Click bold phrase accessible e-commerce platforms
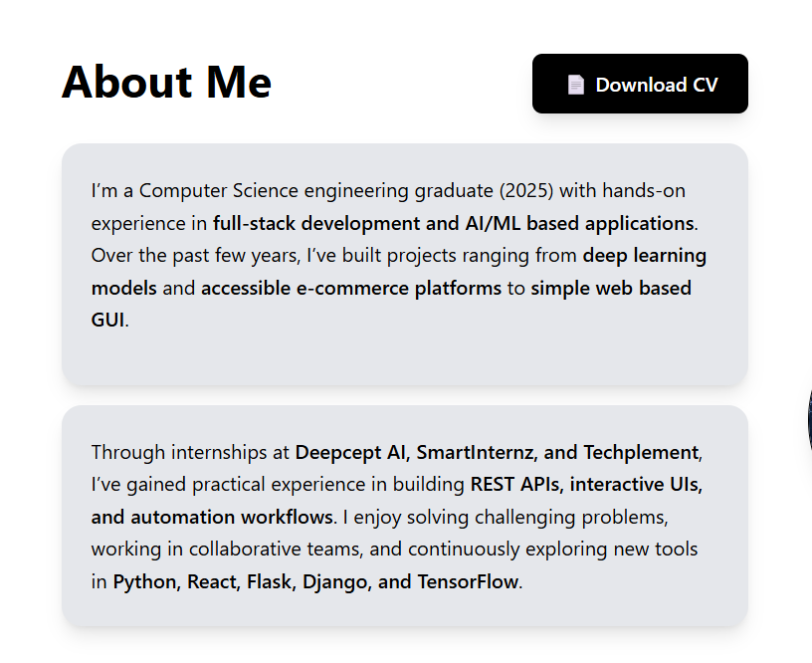The image size is (812, 663). pos(351,289)
